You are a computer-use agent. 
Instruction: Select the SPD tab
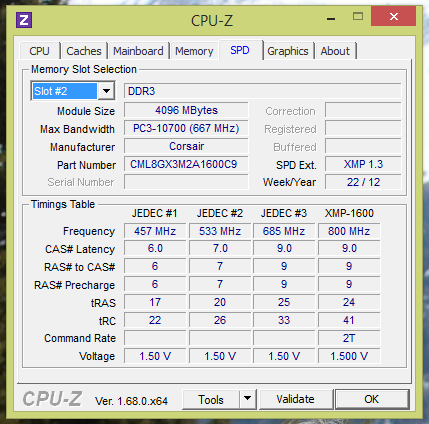point(240,50)
